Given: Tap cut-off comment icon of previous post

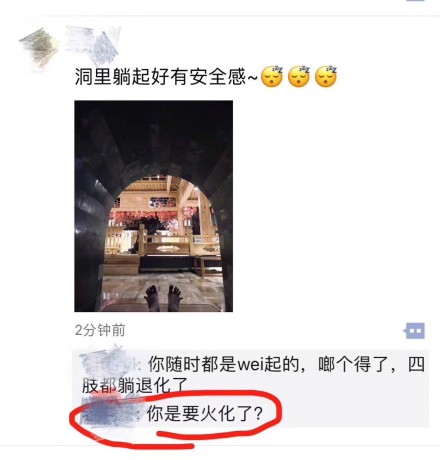Looking at the screenshot, I should pos(415,1).
